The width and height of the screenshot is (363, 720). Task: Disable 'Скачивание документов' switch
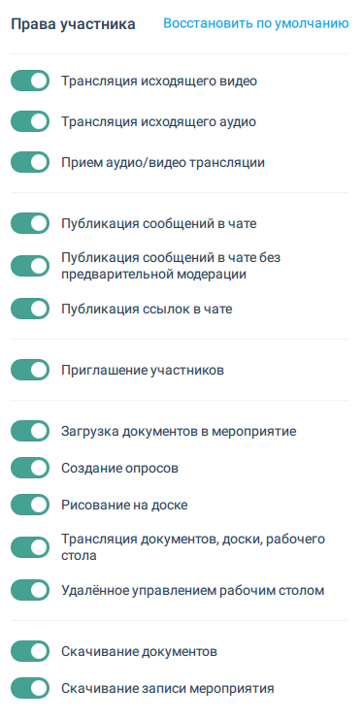point(30,651)
